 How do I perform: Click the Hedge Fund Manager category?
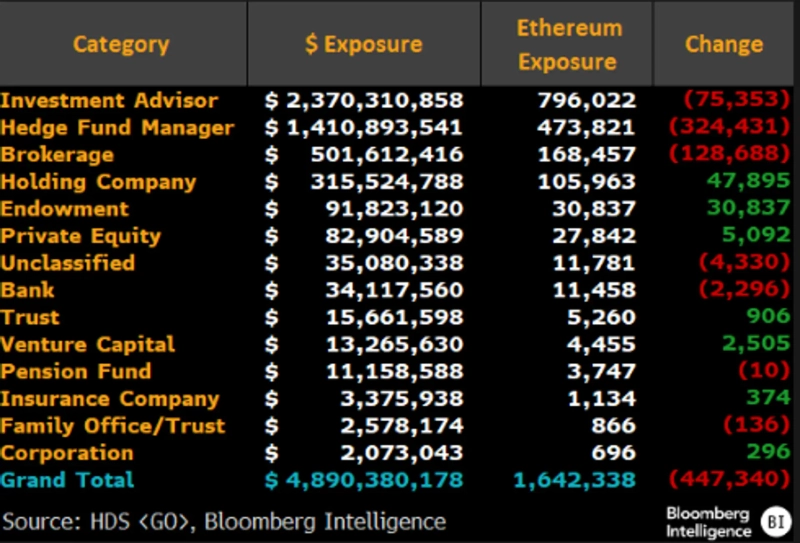[x=117, y=128]
